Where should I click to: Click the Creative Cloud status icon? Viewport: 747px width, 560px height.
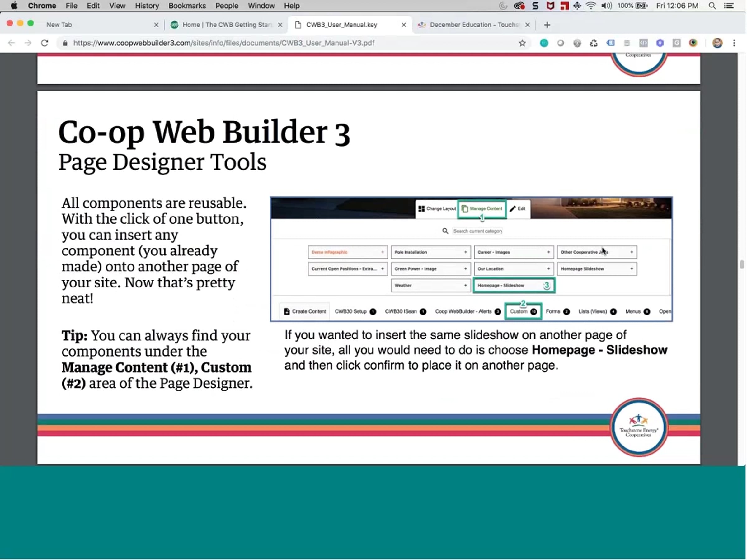[x=519, y=6]
